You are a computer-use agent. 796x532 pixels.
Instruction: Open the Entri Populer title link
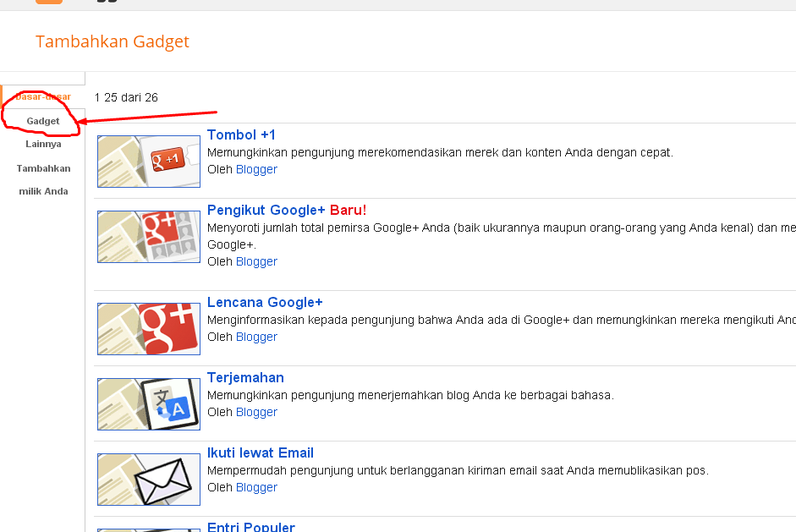pyautogui.click(x=250, y=526)
